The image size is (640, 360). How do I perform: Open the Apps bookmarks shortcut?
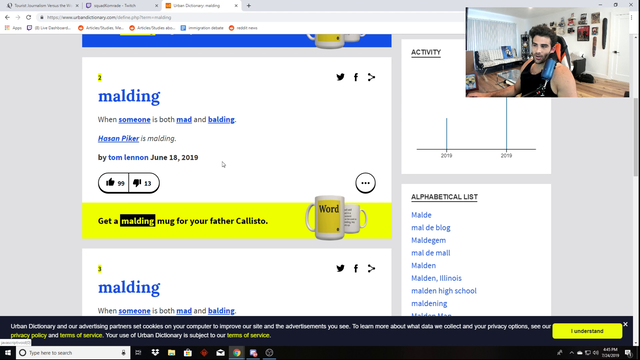(x=13, y=28)
